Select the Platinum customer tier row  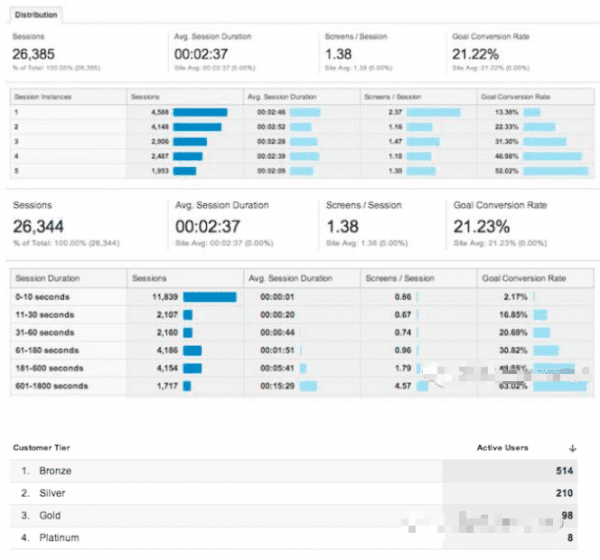pos(293,537)
